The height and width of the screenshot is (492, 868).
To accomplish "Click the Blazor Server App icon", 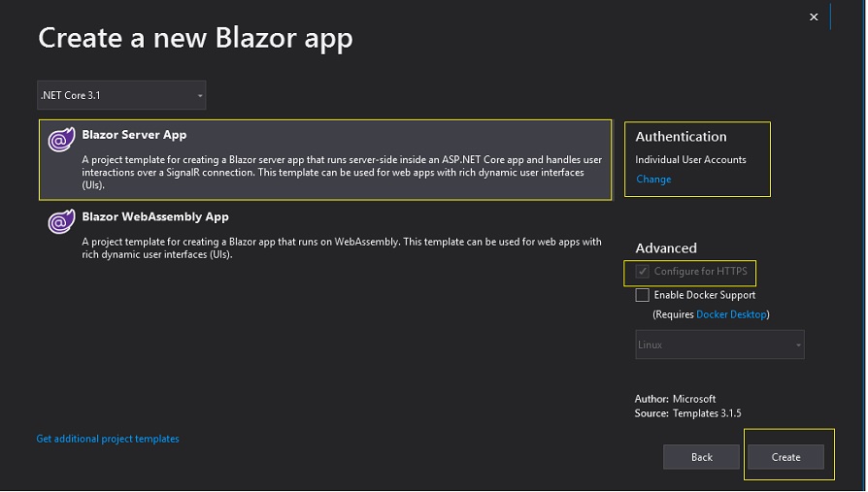I will (x=61, y=139).
